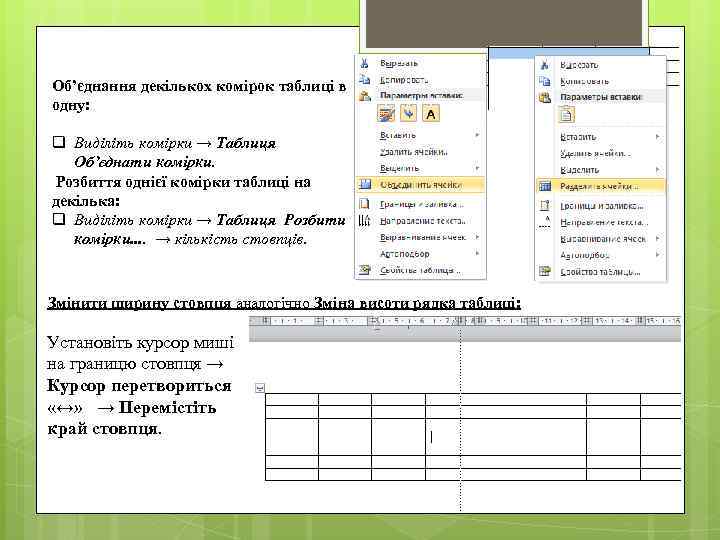Click the table cell containing the text cursor

[x=506, y=437]
